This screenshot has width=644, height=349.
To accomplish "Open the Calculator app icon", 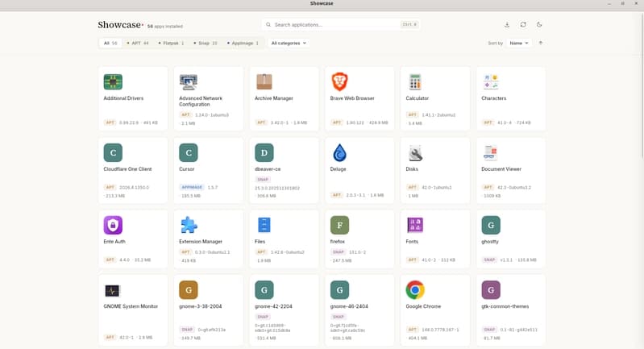I will click(x=415, y=81).
